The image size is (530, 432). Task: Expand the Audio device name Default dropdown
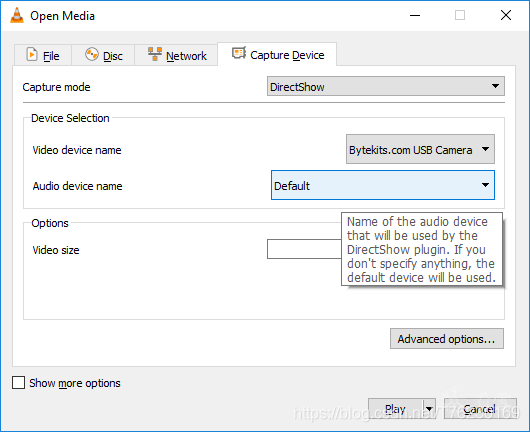click(x=383, y=185)
